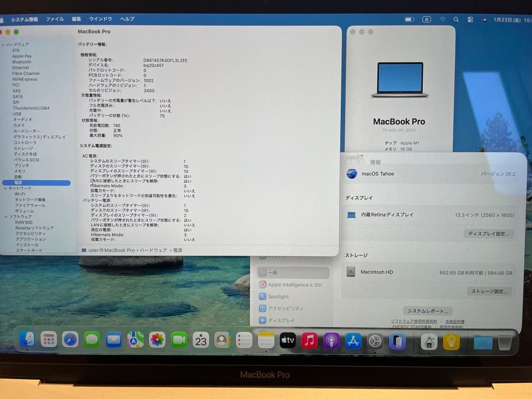Launch Safari from the Dock
The height and width of the screenshot is (399, 532).
tap(69, 340)
